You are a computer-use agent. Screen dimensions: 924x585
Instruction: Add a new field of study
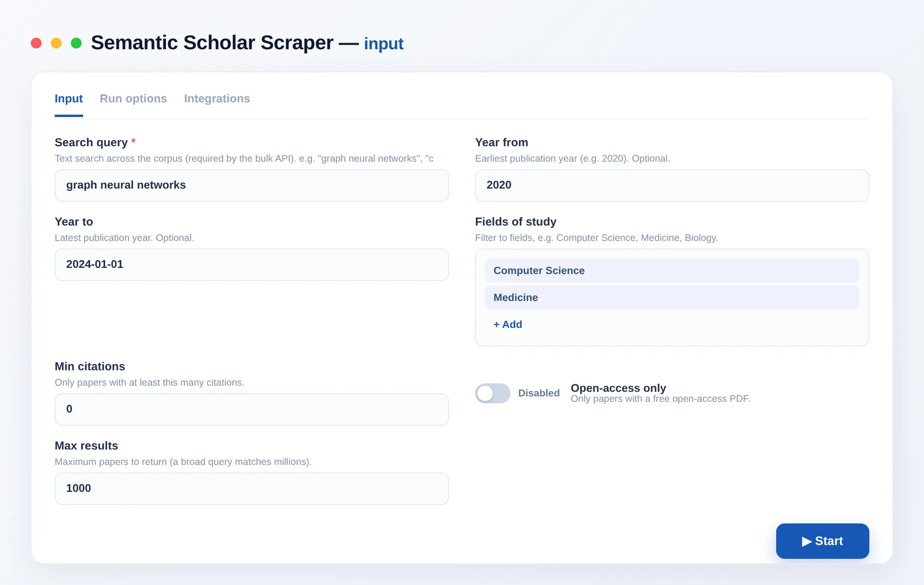pos(508,324)
